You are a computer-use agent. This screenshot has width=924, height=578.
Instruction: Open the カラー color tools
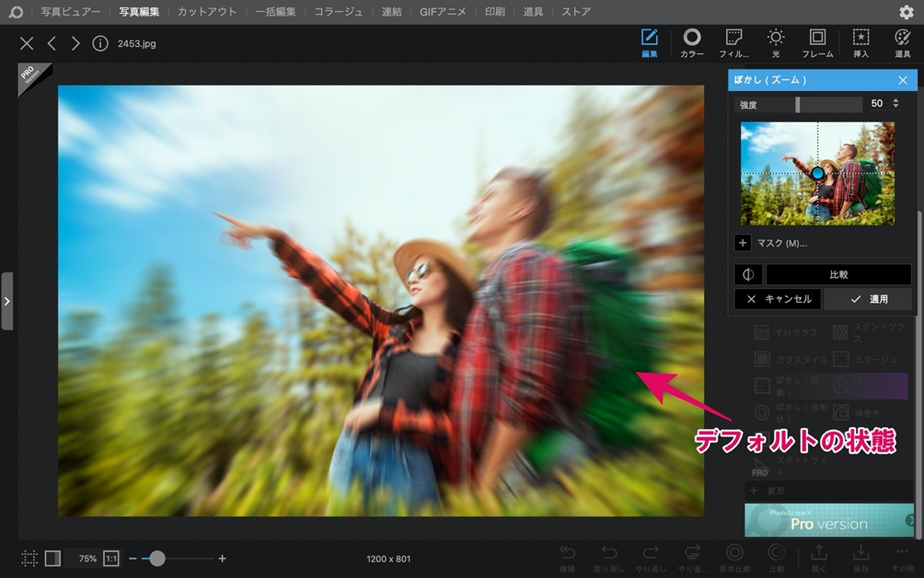(691, 43)
